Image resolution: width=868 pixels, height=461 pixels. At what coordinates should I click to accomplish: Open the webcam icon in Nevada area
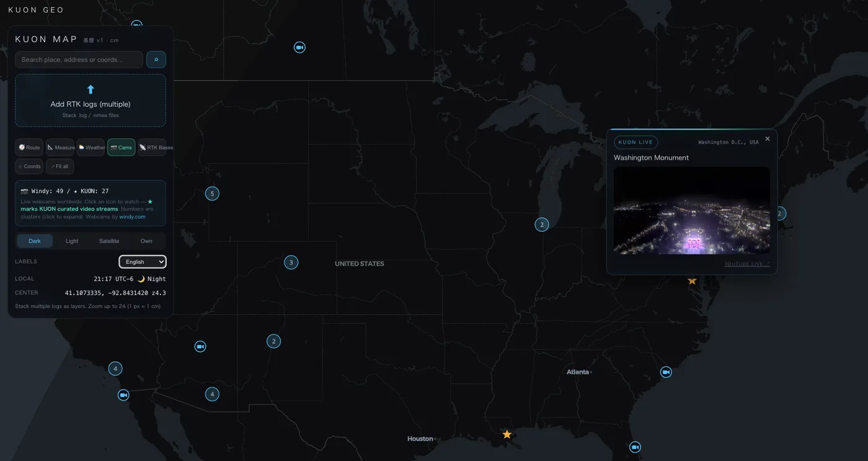pyautogui.click(x=200, y=346)
